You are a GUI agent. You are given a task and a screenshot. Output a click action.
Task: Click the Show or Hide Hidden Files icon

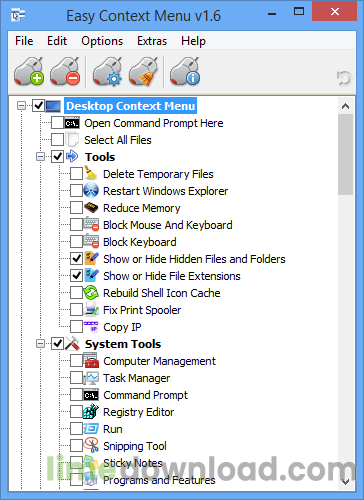pos(91,258)
